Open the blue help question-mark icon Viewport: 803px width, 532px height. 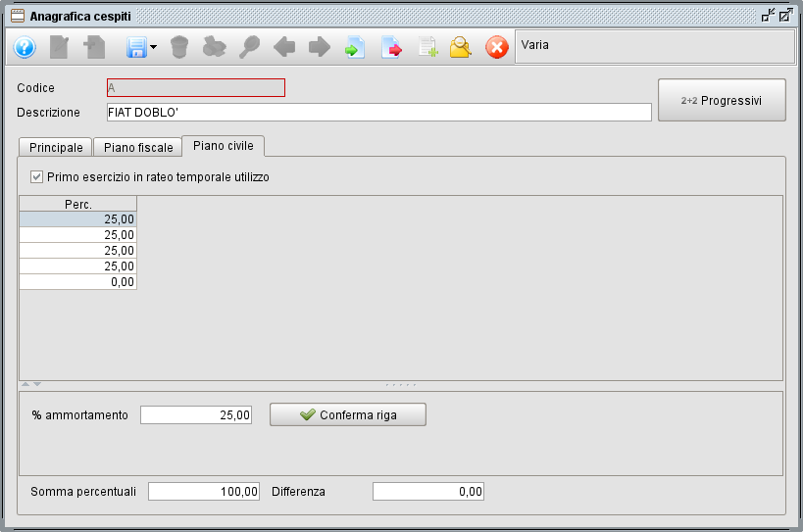pos(25,48)
